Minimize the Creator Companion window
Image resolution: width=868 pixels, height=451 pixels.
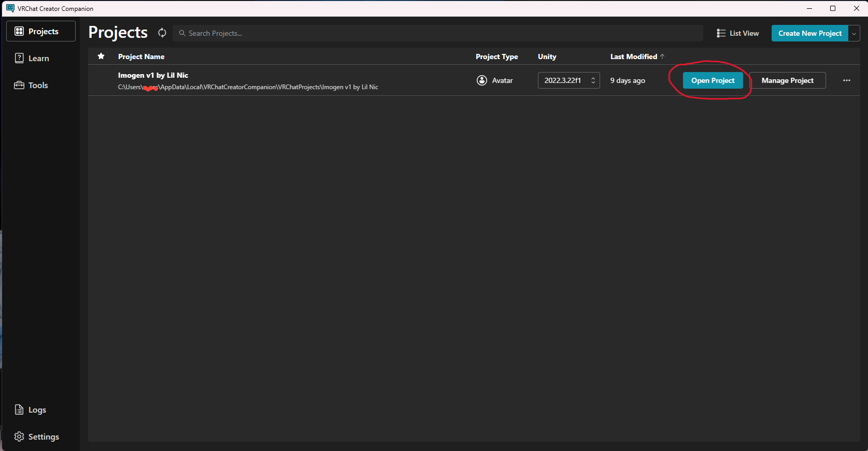[x=809, y=8]
